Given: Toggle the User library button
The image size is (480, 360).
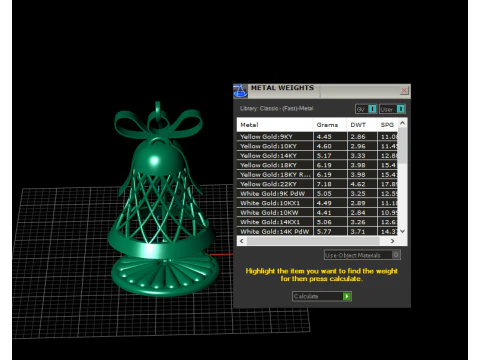Looking at the screenshot, I should (x=392, y=109).
